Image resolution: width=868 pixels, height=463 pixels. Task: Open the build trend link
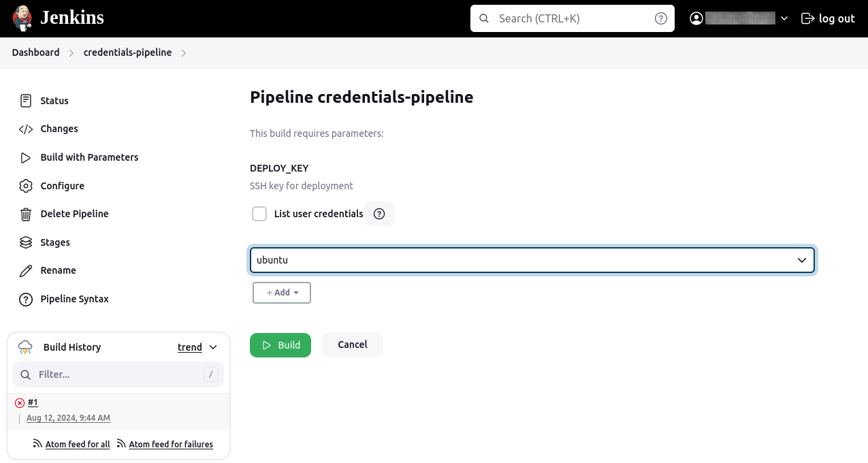190,347
